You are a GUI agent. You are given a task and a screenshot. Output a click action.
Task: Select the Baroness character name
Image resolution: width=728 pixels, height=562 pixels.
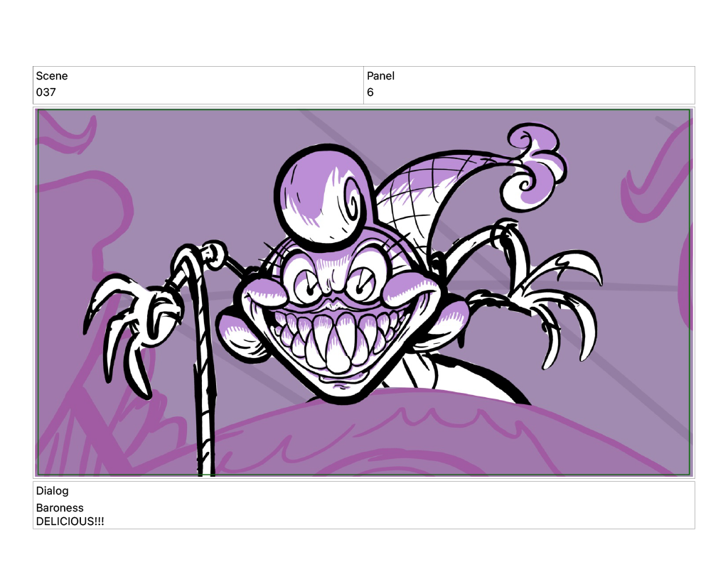point(60,508)
